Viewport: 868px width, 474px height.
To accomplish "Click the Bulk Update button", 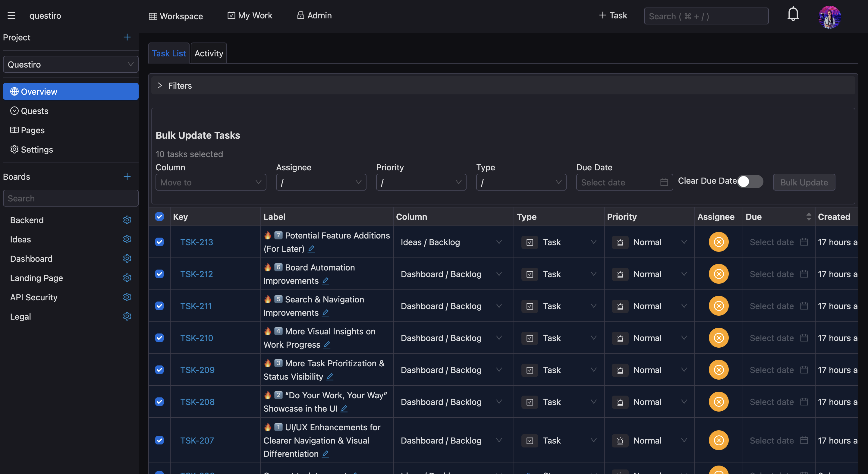I will [804, 182].
